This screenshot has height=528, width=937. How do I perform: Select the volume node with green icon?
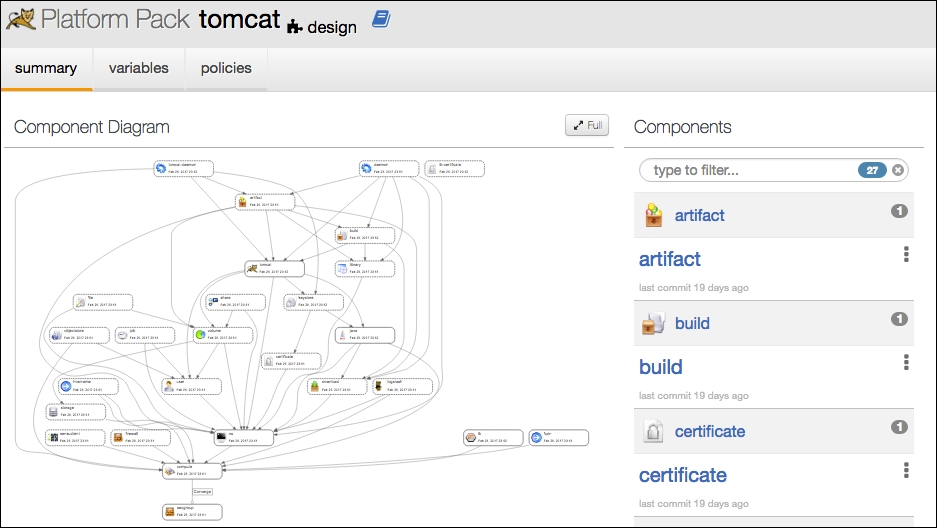click(223, 335)
